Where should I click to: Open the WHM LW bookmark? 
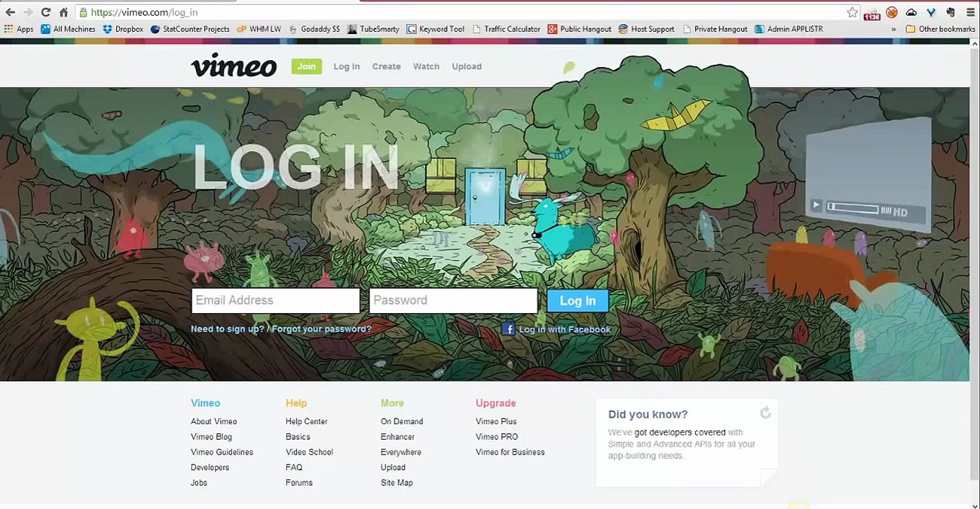(259, 29)
